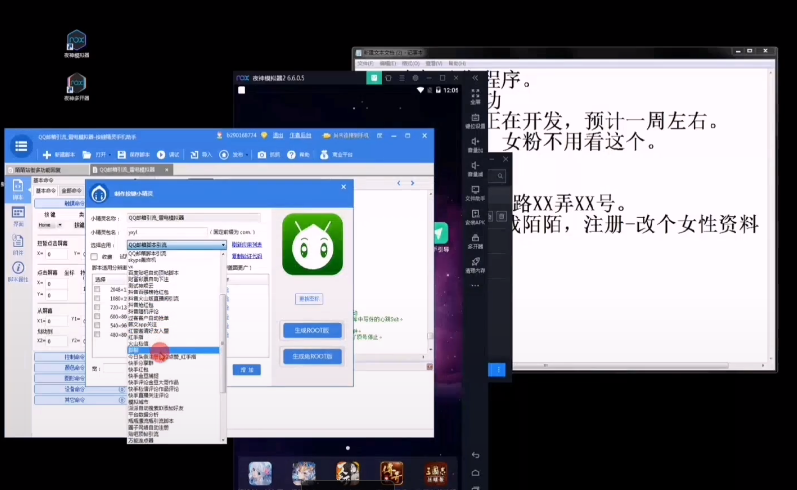Open Nox 多开器 multi-instance icon
797x490 pixels.
(x=475, y=241)
